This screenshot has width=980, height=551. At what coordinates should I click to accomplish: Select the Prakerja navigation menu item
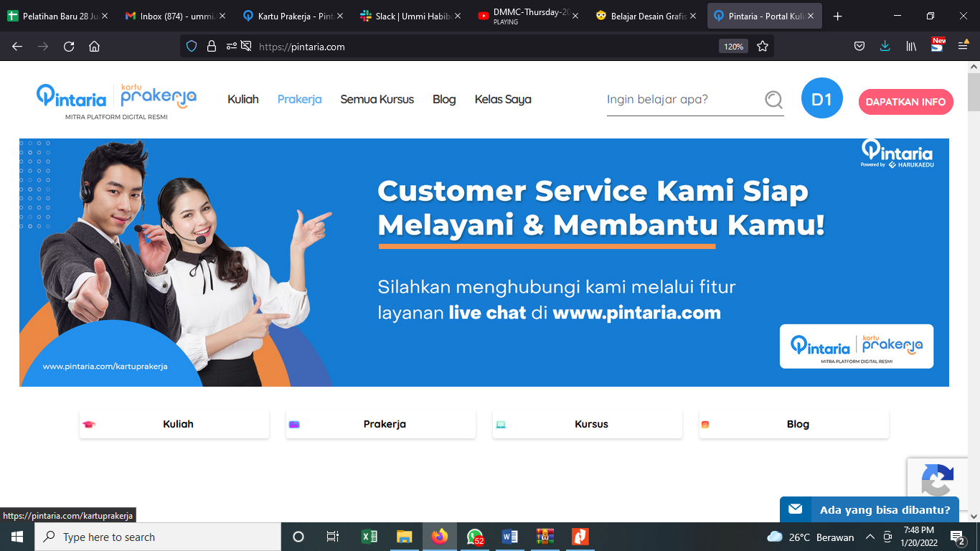point(300,100)
